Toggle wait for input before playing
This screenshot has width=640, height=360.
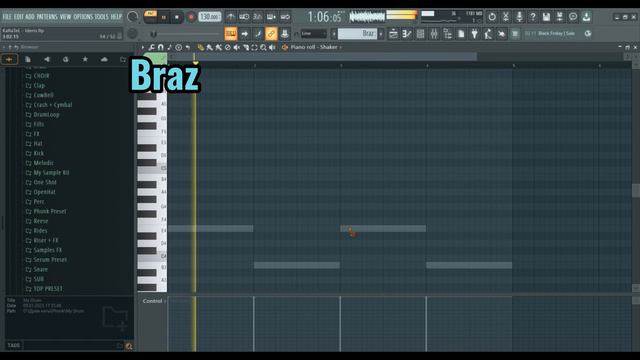pos(244,17)
